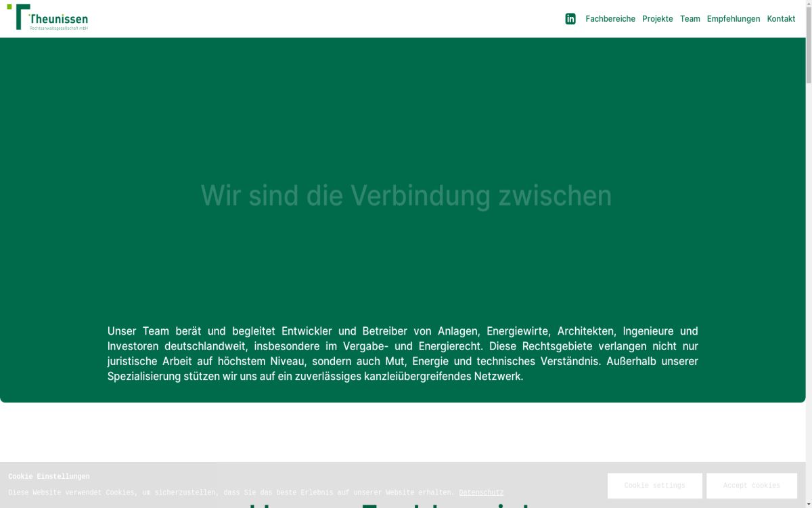The image size is (812, 508).
Task: Go to the Kontakt section
Action: 782,18
